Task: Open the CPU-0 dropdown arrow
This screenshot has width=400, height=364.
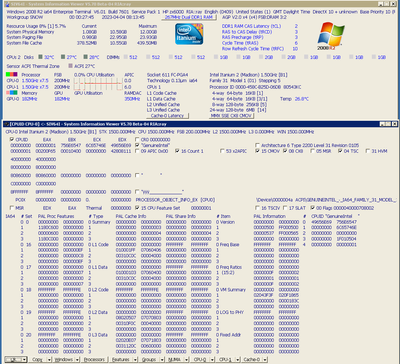Action: click(x=213, y=360)
